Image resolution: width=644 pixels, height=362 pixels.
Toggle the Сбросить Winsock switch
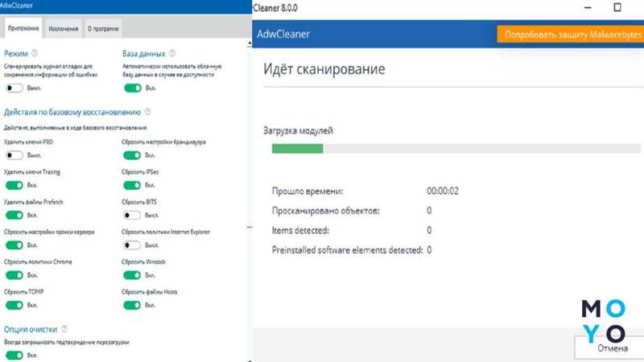tap(132, 275)
